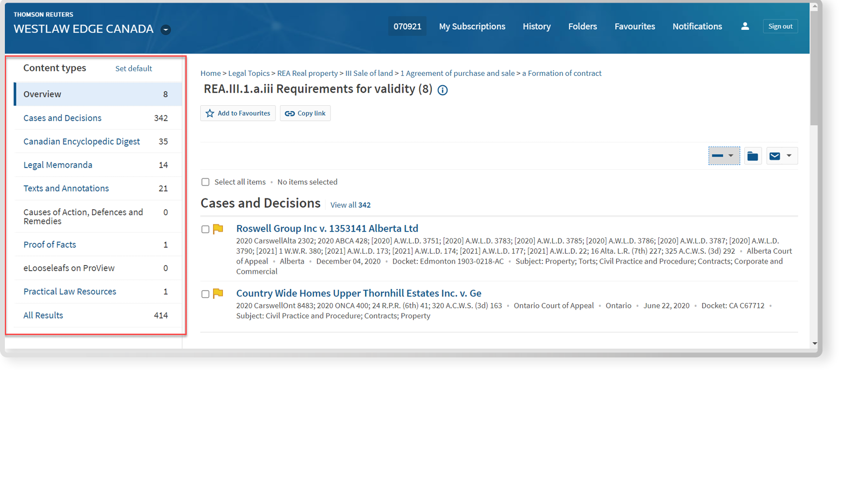The width and height of the screenshot is (868, 488).
Task: Click the Save to folder icon
Action: pyautogui.click(x=753, y=156)
